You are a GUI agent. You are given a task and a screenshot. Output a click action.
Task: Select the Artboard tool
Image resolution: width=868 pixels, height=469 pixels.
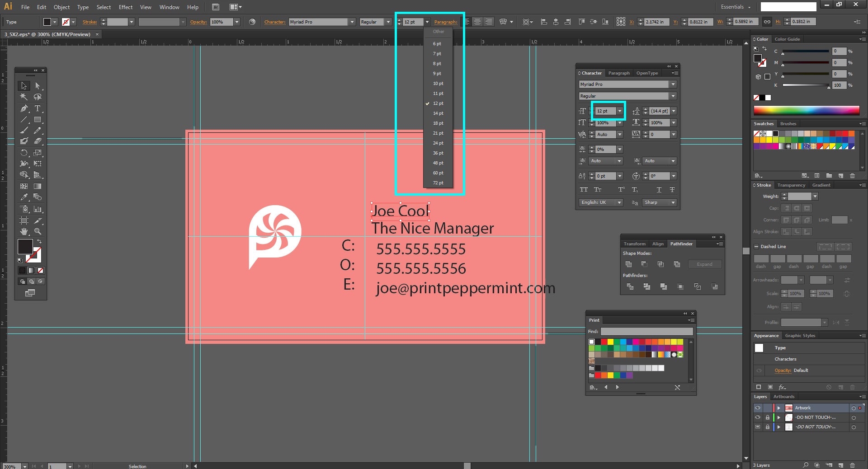(x=24, y=220)
